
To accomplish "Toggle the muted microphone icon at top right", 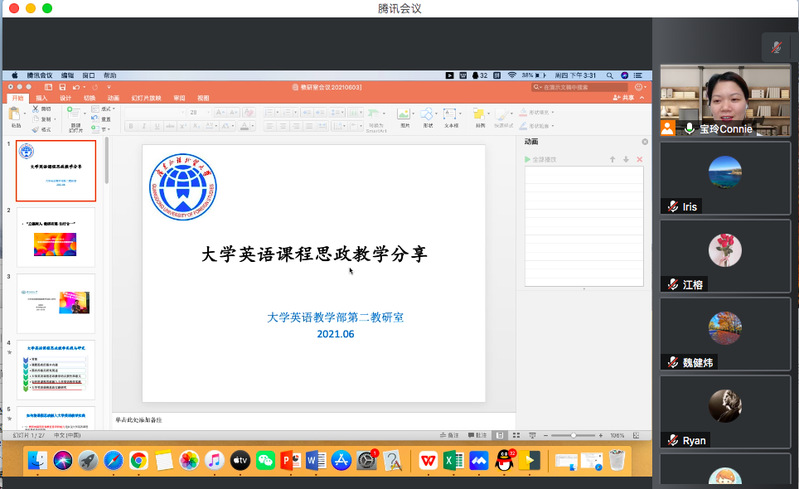I will 776,48.
